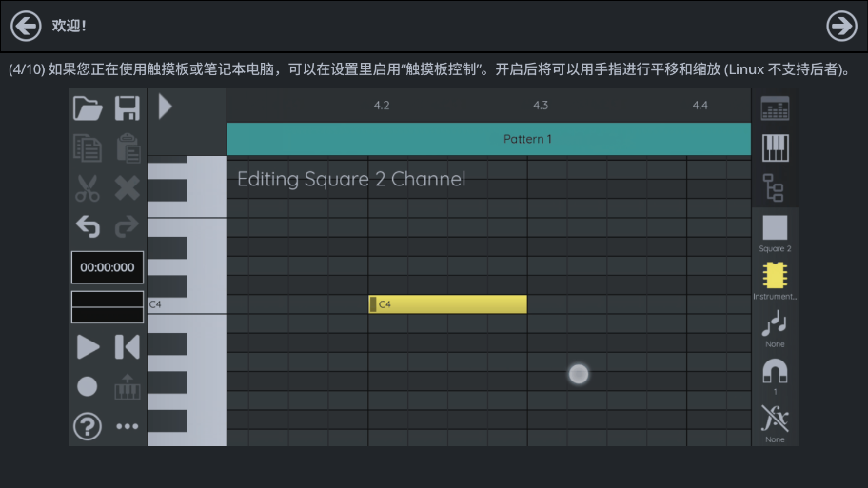This screenshot has height=488, width=868.
Task: Open the arpeggio notes None option
Action: tap(775, 328)
